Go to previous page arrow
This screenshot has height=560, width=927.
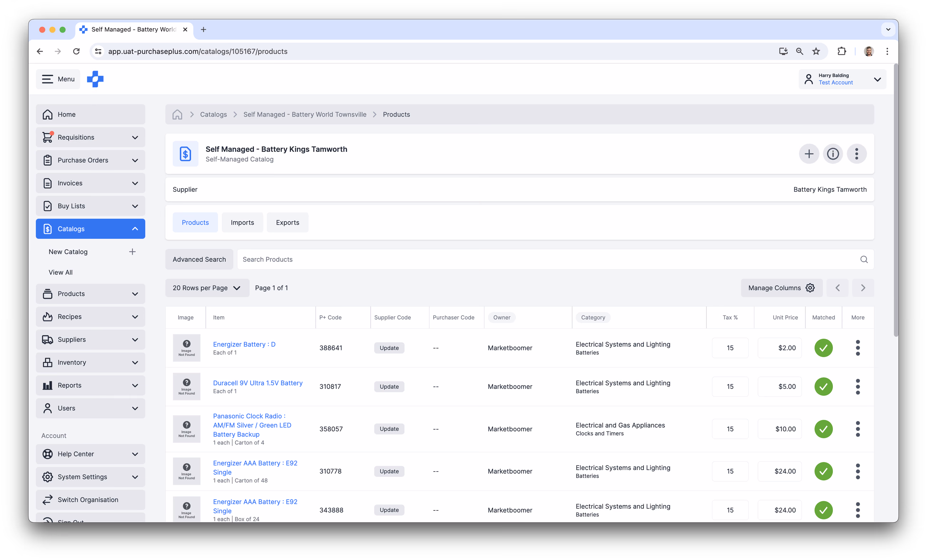point(838,288)
